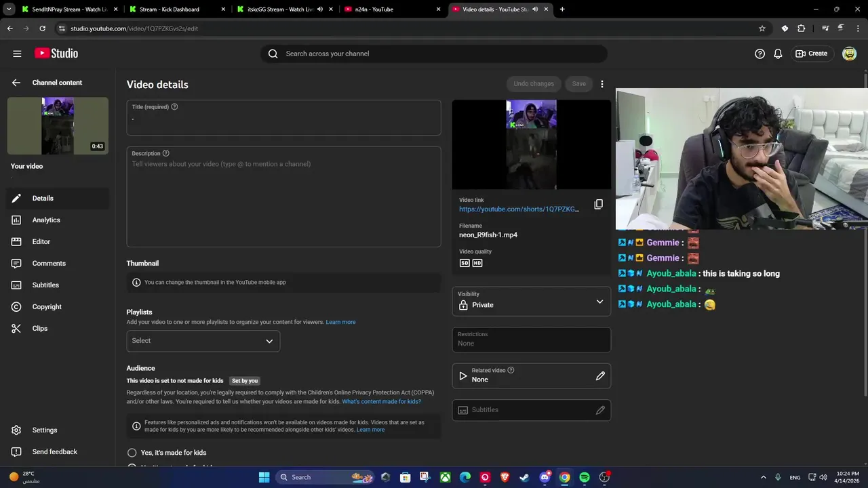
Task: Open the weather widget showing 28°C
Action: [x=24, y=477]
